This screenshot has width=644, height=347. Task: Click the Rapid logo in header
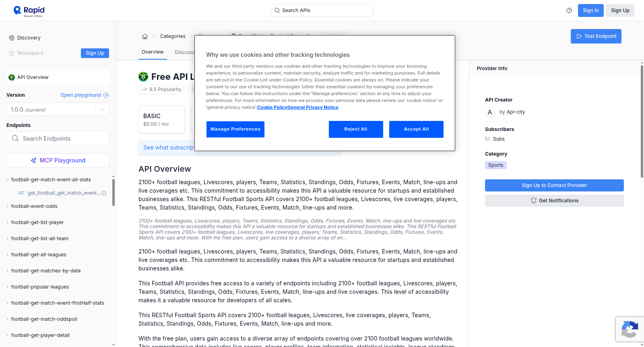pyautogui.click(x=29, y=11)
